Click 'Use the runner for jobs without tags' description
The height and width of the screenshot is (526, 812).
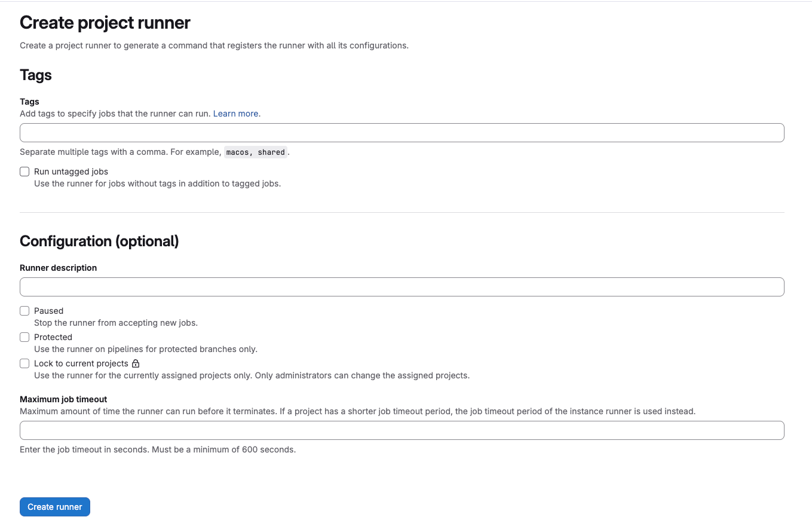[158, 184]
